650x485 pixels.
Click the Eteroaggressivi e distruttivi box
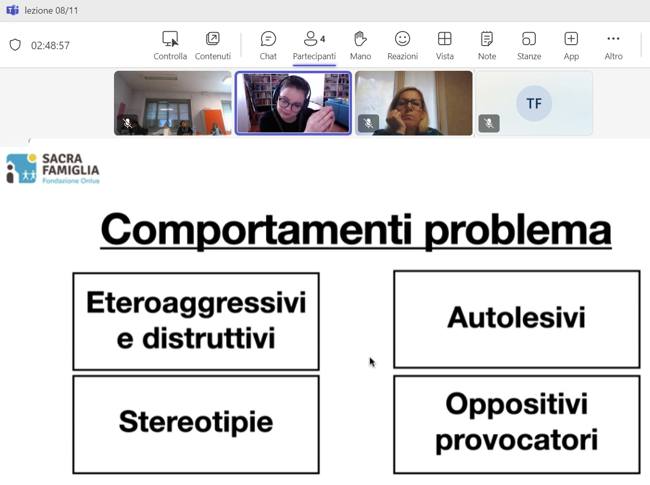pos(196,321)
